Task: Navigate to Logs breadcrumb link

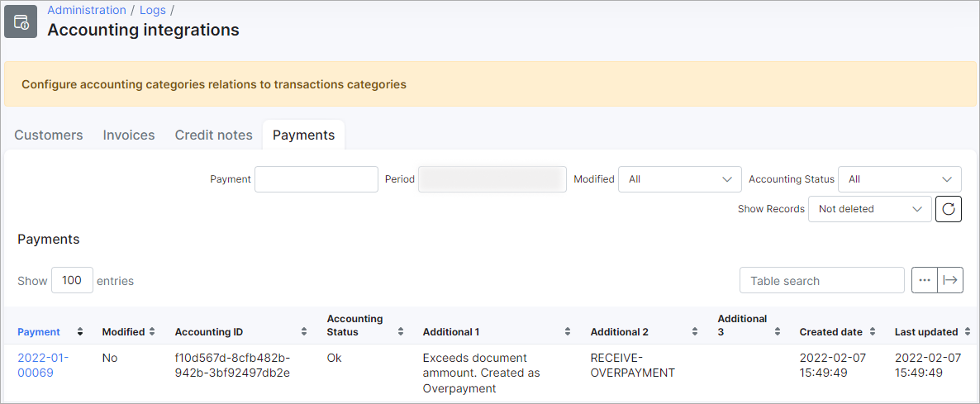Action: [x=152, y=10]
